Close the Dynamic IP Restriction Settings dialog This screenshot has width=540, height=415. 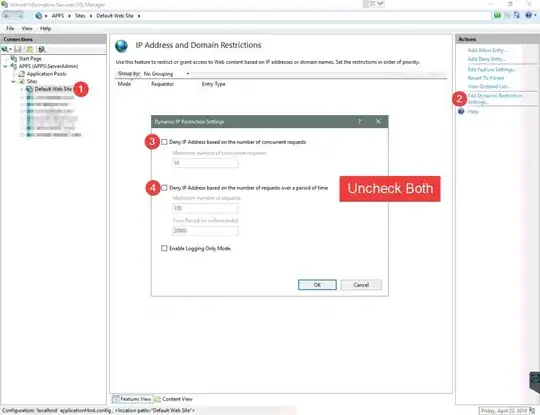(x=378, y=122)
